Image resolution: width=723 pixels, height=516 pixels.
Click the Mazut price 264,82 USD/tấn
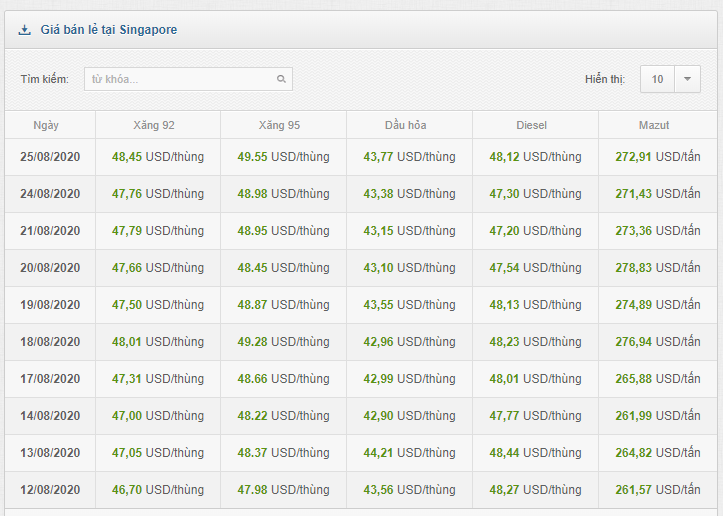[658, 453]
